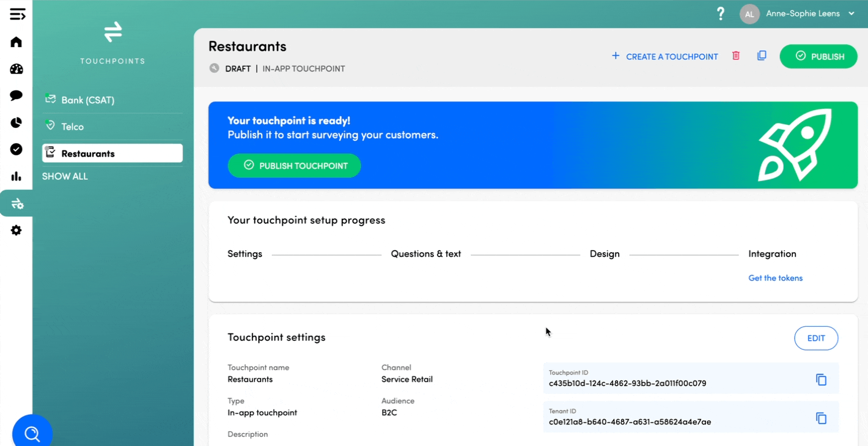Go to the Home icon in sidebar
This screenshot has width=868, height=446.
17,42
